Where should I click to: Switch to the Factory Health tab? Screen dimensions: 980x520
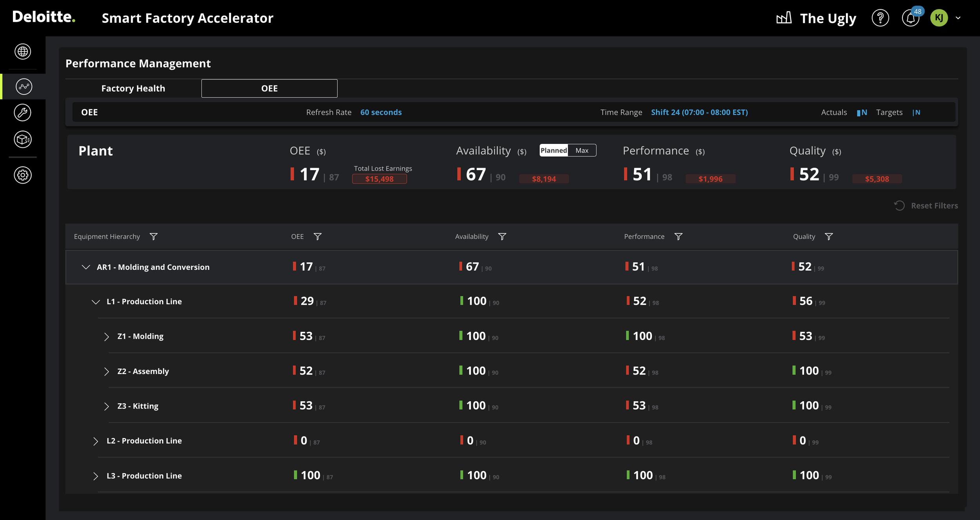click(x=133, y=89)
